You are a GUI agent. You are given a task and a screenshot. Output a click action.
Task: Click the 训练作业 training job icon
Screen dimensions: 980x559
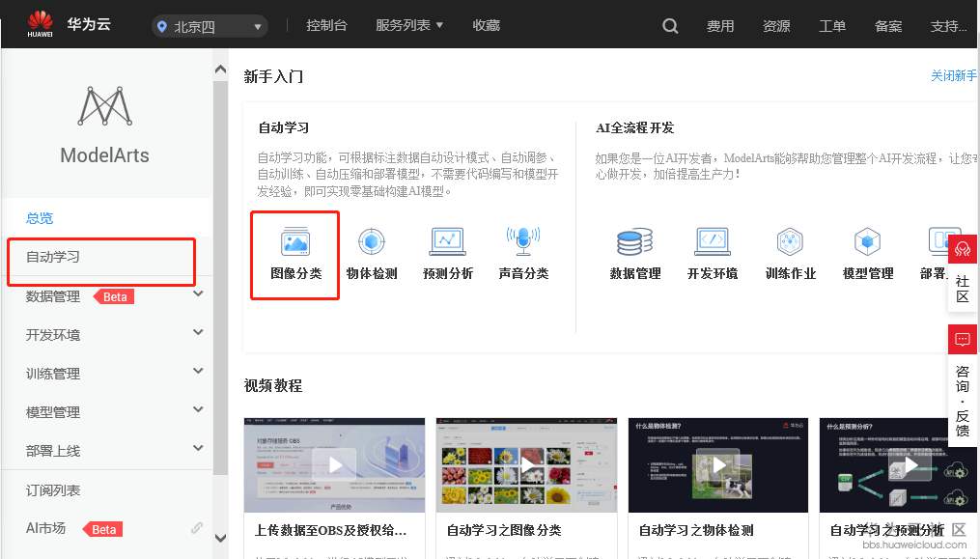point(790,241)
